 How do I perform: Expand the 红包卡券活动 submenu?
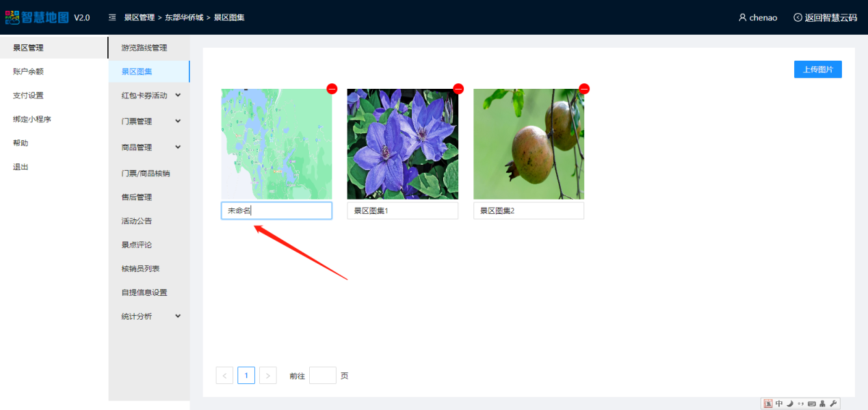tap(178, 96)
